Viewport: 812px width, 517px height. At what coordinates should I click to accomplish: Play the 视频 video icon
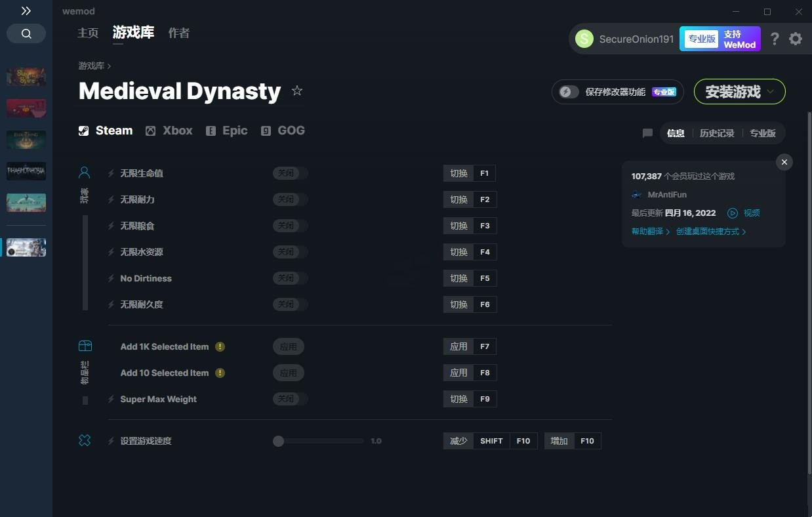(733, 213)
